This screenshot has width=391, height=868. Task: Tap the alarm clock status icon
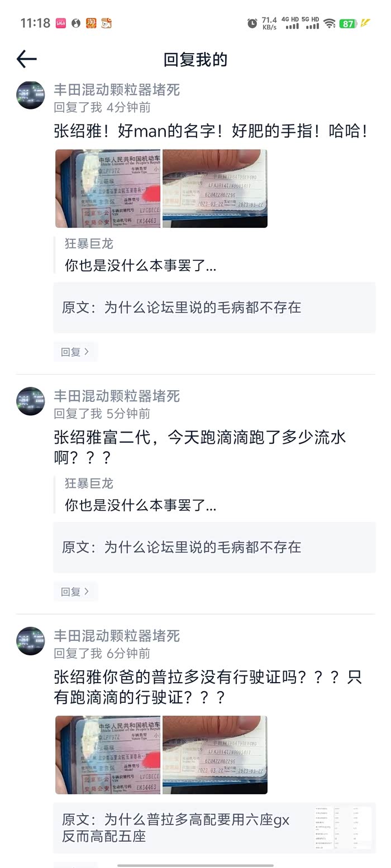pyautogui.click(x=252, y=23)
